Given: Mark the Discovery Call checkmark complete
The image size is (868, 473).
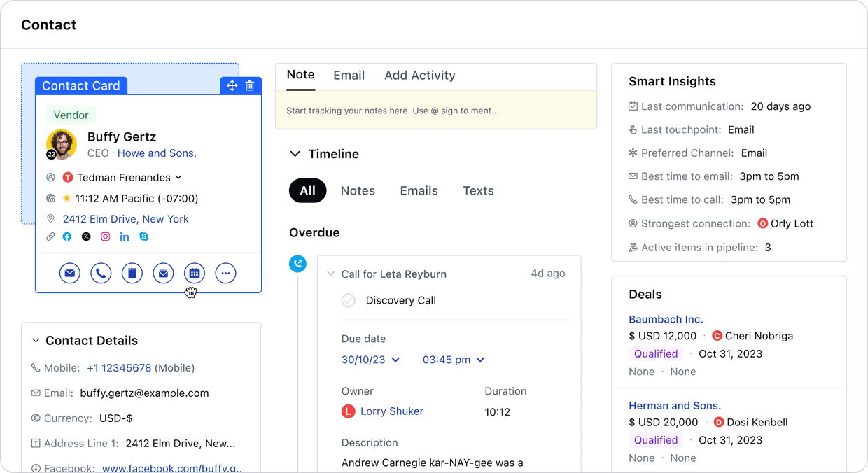Looking at the screenshot, I should 348,300.
